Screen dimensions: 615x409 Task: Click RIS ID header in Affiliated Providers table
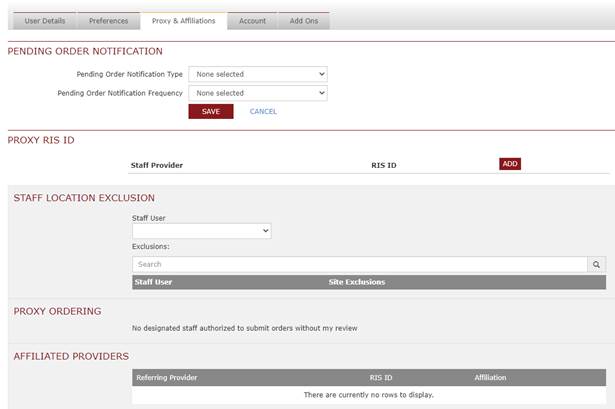[x=381, y=378]
